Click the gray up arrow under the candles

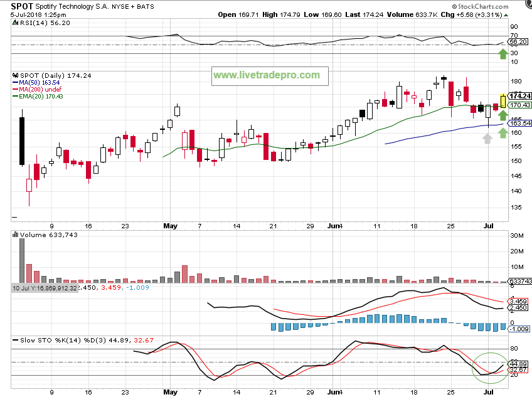point(487,138)
